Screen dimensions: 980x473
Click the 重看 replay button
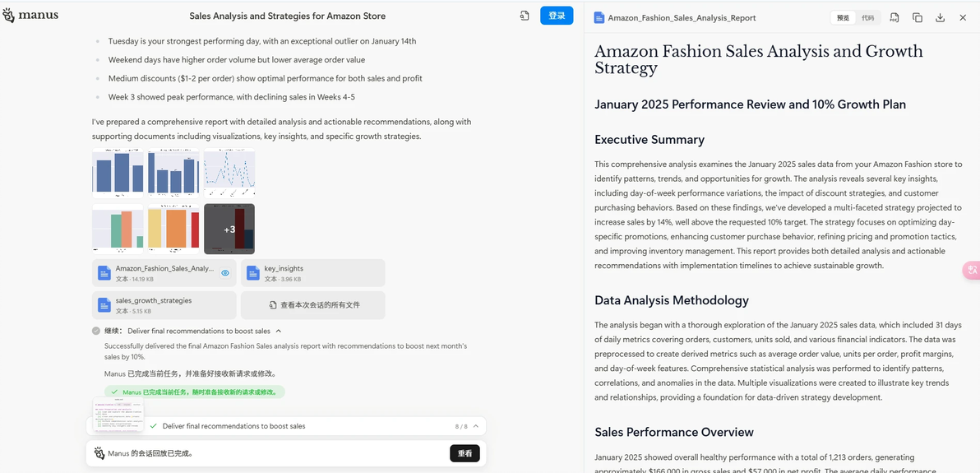click(465, 453)
